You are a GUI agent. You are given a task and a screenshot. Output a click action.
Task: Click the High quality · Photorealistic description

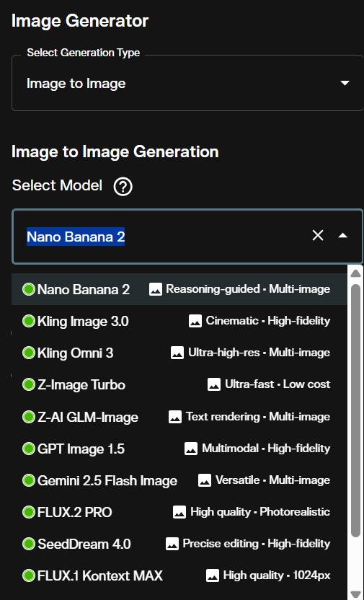coord(260,511)
